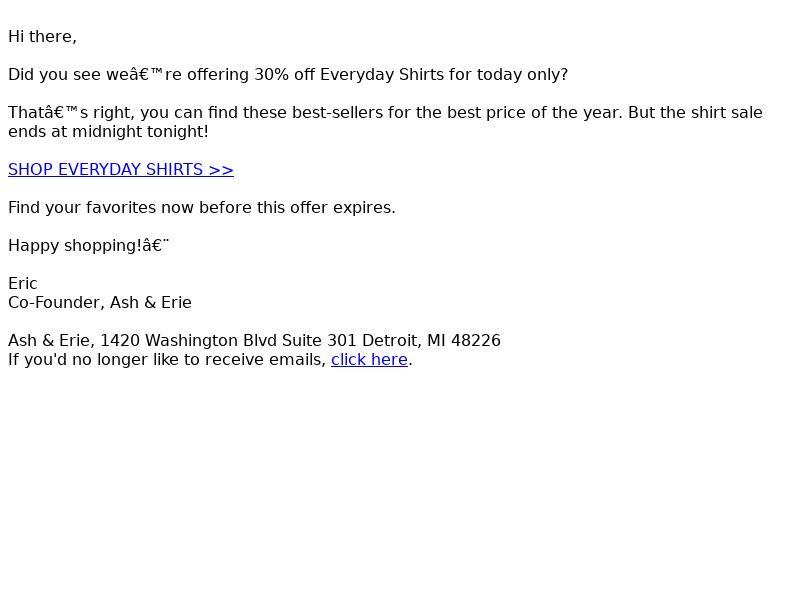Click the 'Happy shopping!' line
Viewport: 800px width, 600px height.
pyautogui.click(x=75, y=245)
